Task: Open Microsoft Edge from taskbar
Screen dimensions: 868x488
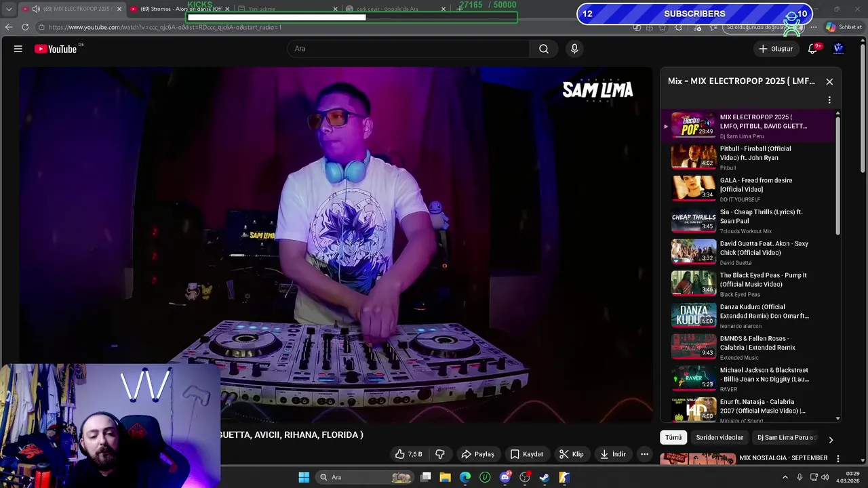Action: point(465,477)
